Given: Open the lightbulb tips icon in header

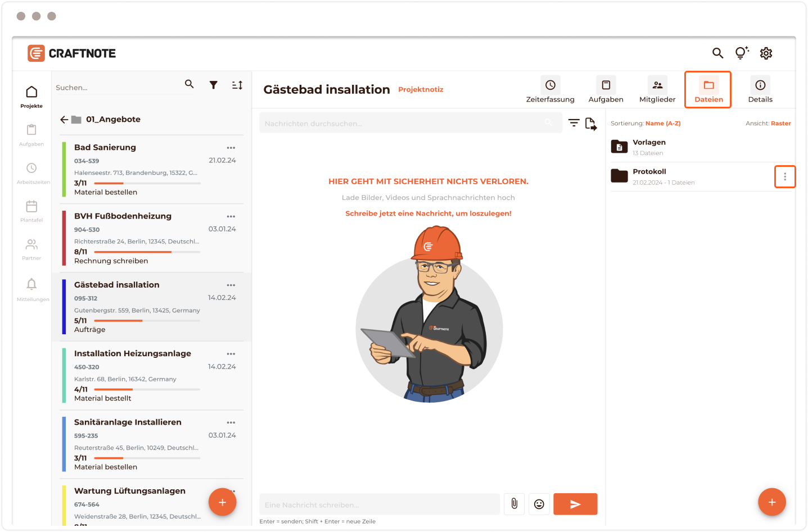Looking at the screenshot, I should coord(742,53).
